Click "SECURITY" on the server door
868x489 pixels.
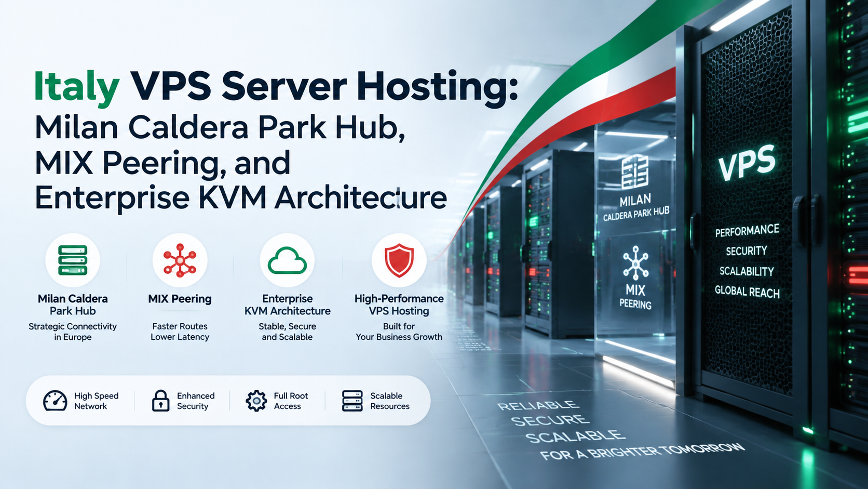coord(746,251)
